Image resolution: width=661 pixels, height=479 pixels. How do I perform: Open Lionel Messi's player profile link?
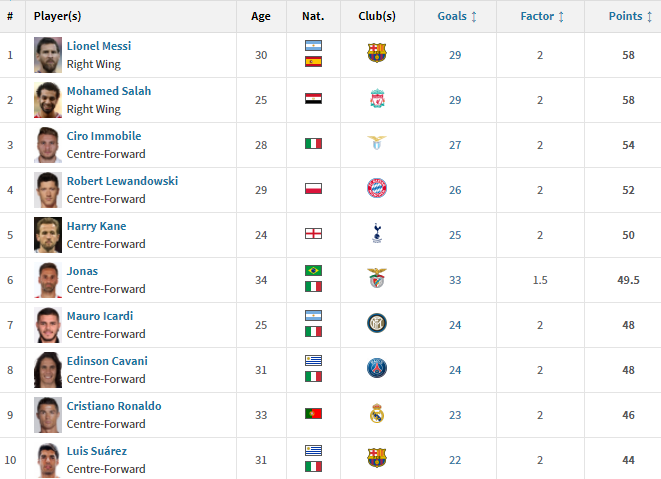click(x=99, y=46)
